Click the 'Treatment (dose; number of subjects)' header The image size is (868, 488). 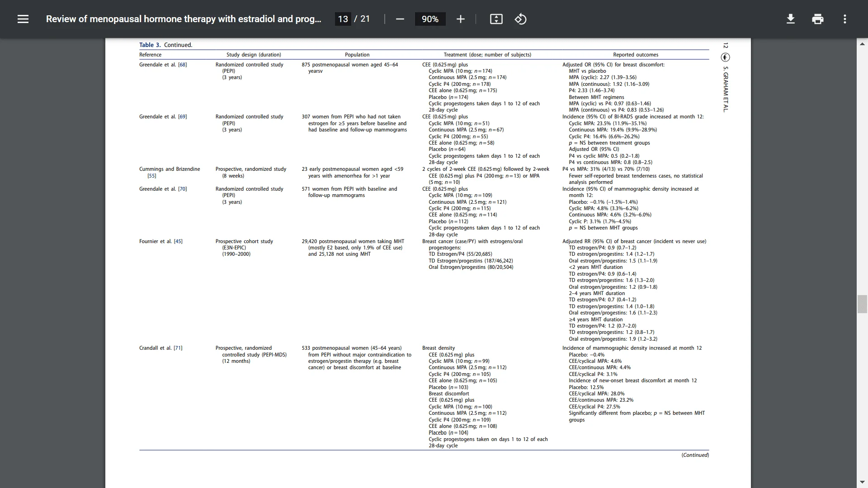point(487,55)
